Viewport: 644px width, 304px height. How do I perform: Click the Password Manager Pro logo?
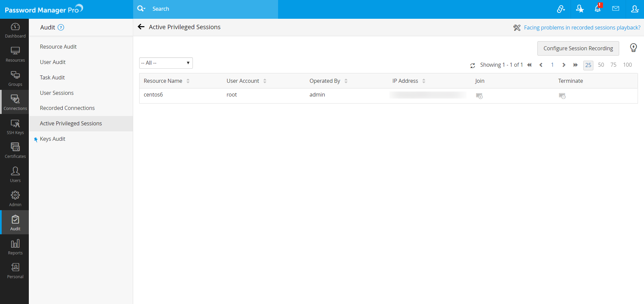[x=44, y=9]
